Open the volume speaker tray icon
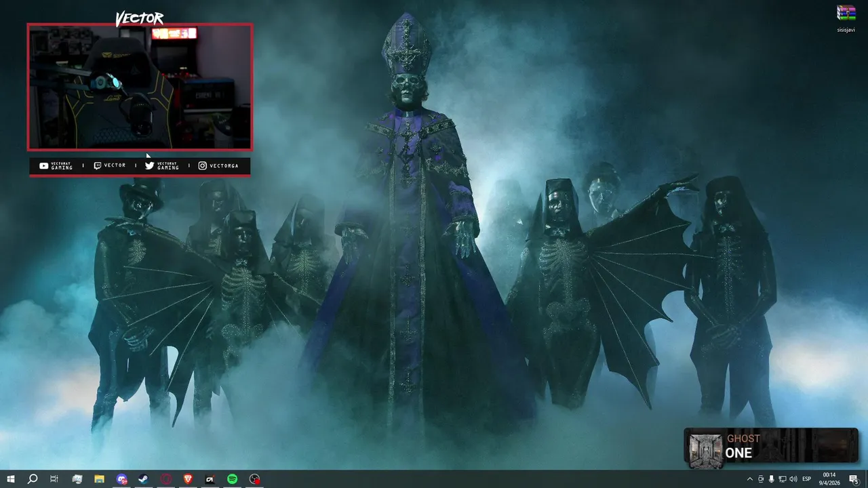The width and height of the screenshot is (868, 488). [793, 479]
